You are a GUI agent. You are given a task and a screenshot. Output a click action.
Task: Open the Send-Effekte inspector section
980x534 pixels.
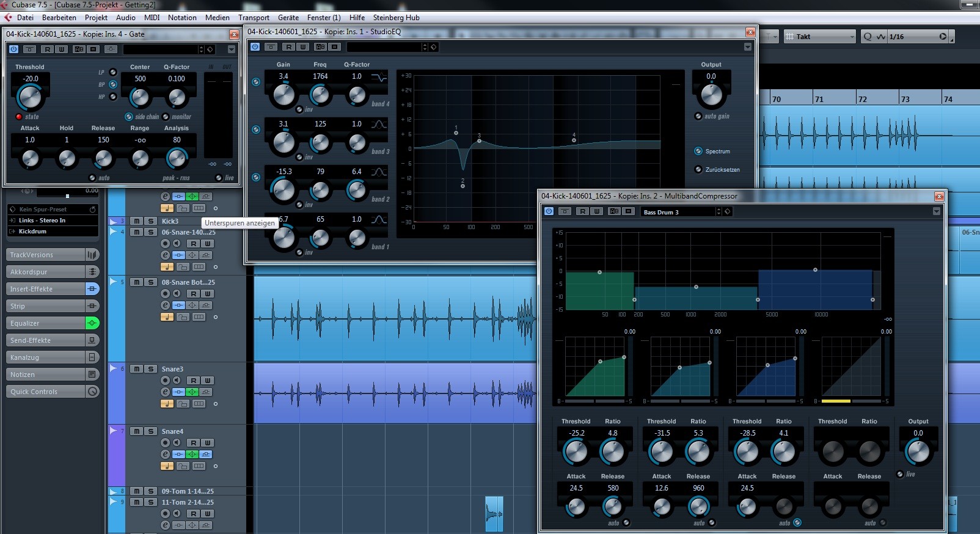45,340
